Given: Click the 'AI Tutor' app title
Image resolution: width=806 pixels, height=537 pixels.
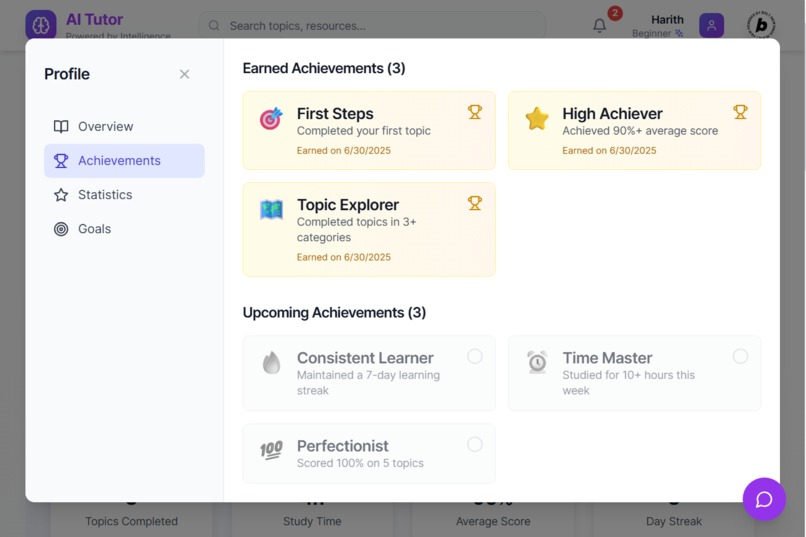Looking at the screenshot, I should [94, 20].
